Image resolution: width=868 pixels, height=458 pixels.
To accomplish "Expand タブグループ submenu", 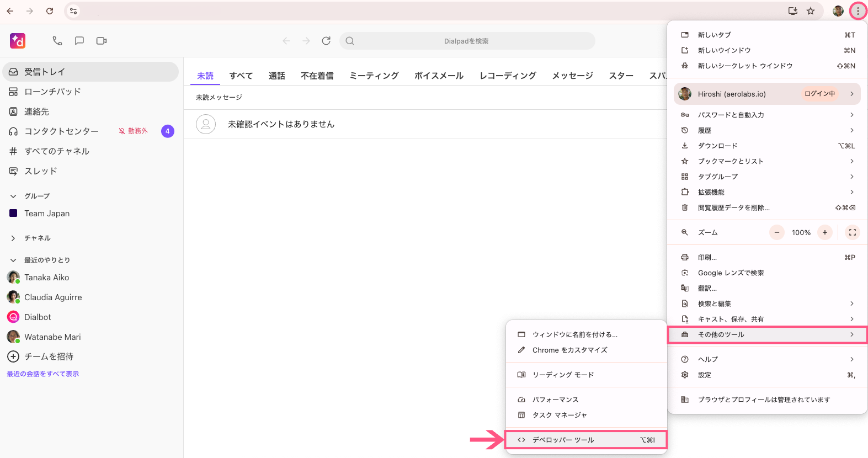I will [767, 177].
